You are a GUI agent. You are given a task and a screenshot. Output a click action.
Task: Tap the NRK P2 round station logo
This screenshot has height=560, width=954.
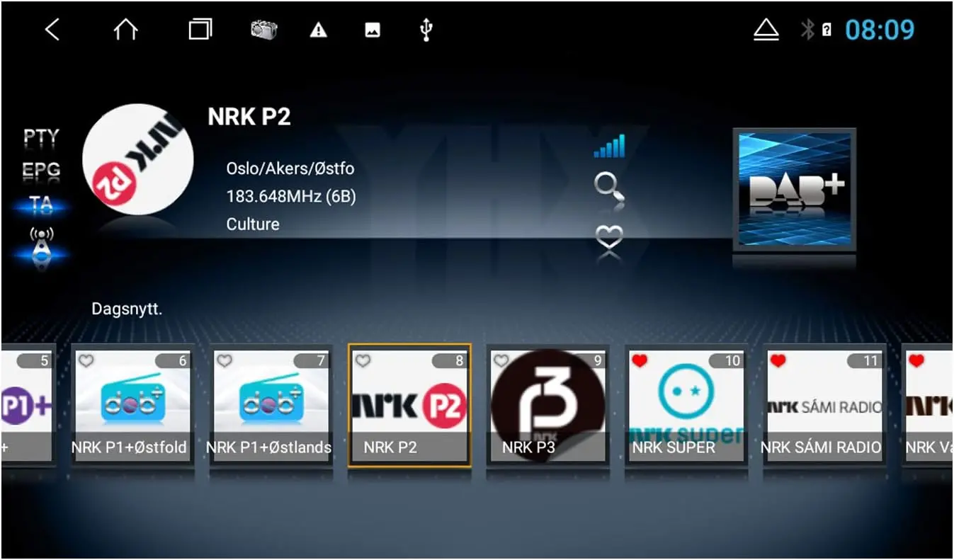pos(138,160)
